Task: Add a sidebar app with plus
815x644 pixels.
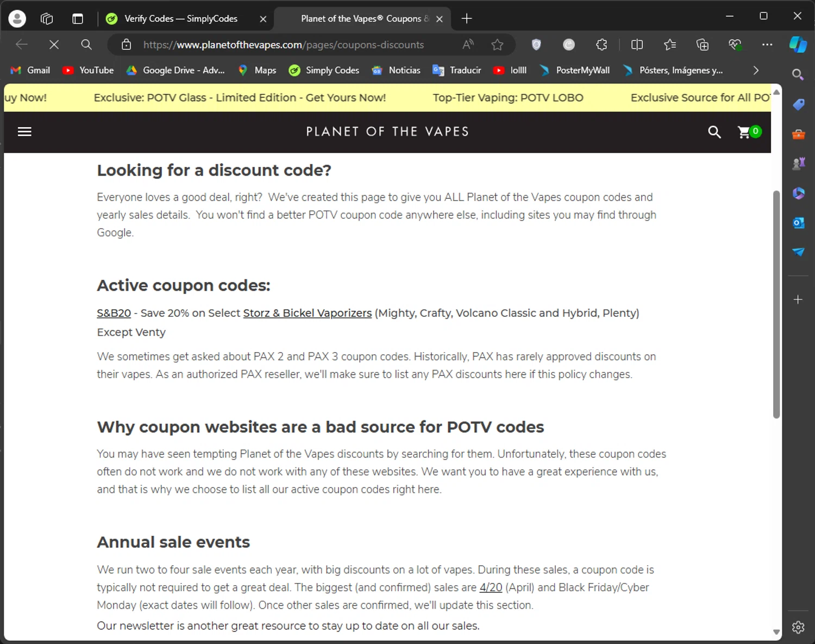Action: point(798,299)
